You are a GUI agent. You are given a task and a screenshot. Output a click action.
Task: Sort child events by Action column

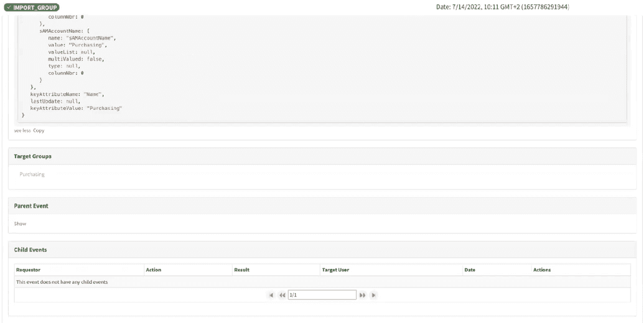[x=153, y=269]
